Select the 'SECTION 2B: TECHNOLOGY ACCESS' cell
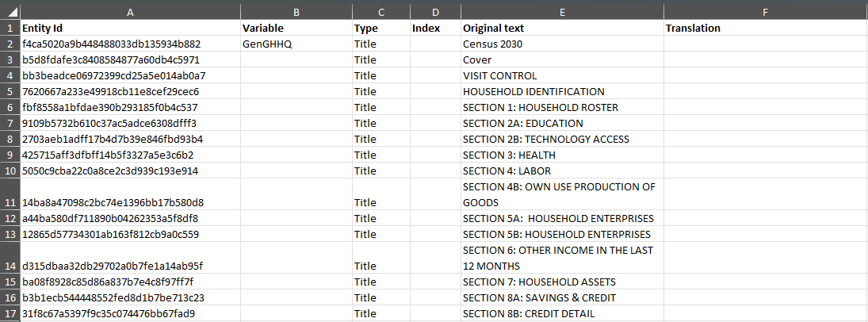The image size is (868, 322). pos(561,139)
